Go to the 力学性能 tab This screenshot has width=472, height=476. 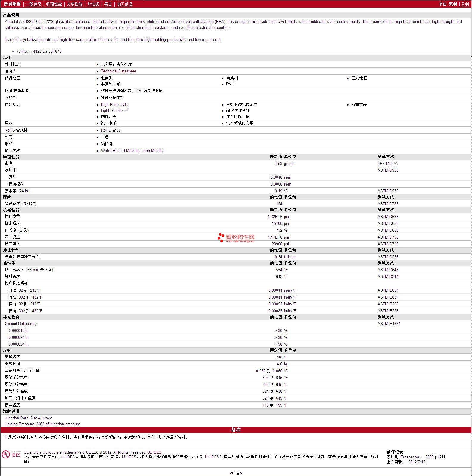pyautogui.click(x=74, y=4)
